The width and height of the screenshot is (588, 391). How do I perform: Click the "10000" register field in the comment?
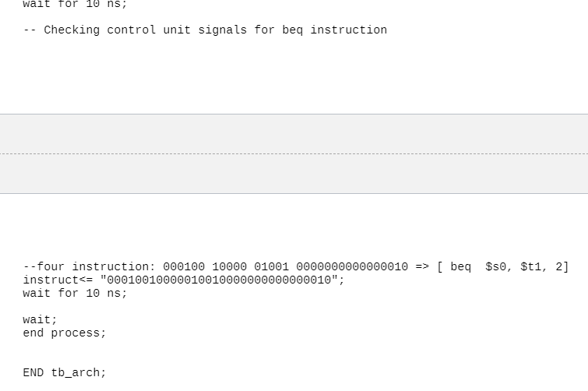229,267
